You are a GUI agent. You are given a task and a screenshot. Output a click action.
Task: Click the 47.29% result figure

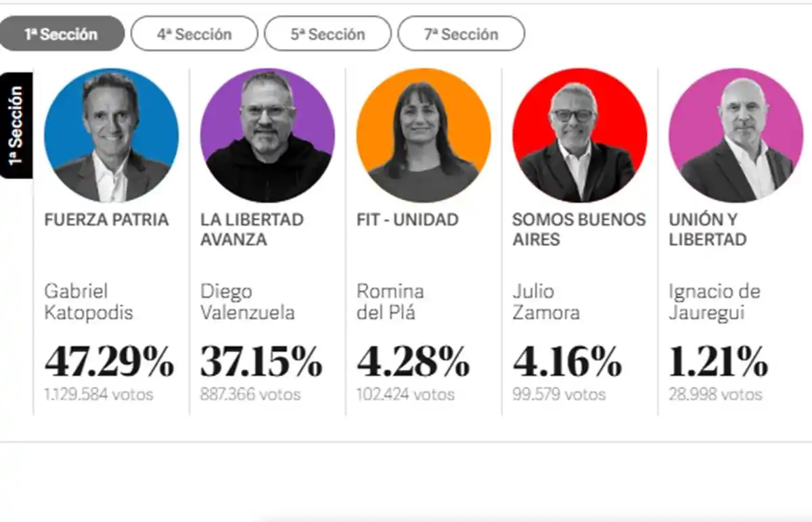click(x=109, y=363)
